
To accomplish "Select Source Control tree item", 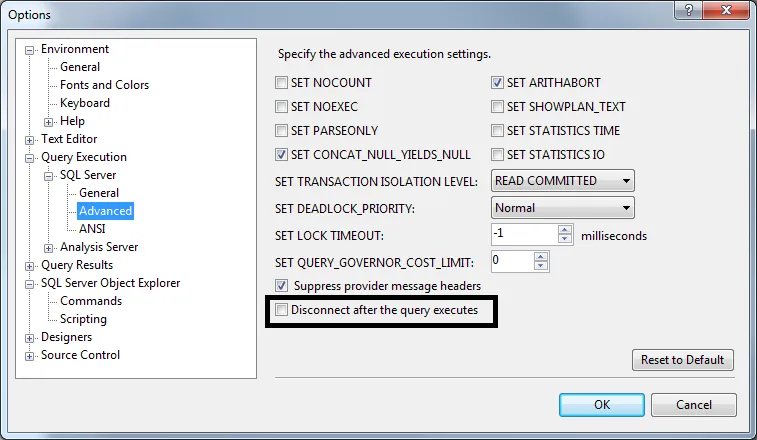I will click(x=80, y=355).
